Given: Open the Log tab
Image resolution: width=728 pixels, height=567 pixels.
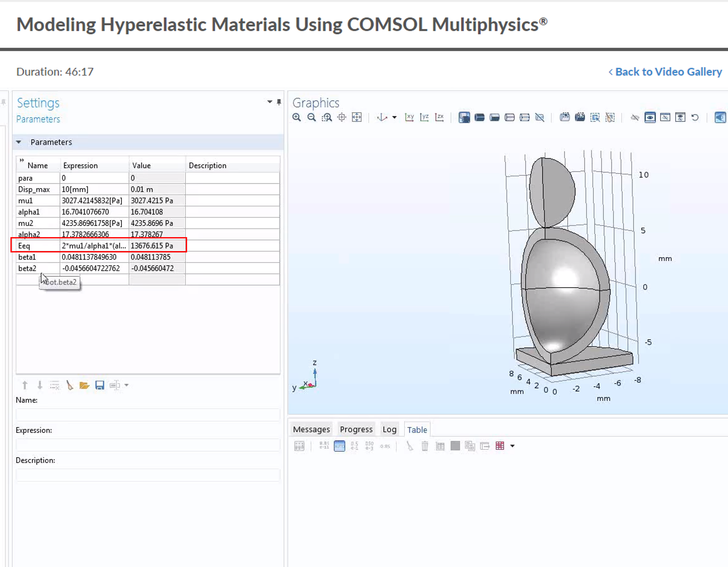Looking at the screenshot, I should (389, 429).
